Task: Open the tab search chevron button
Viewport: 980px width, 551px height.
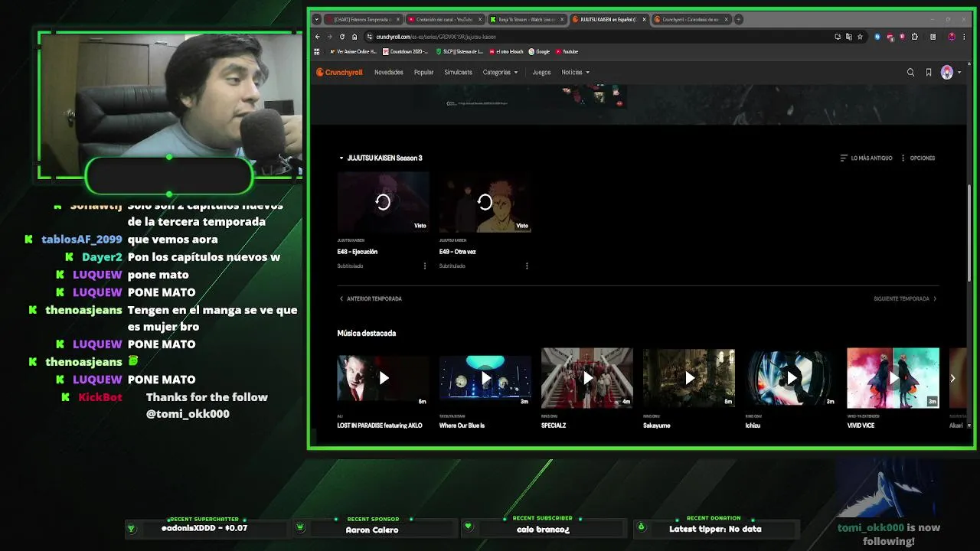Action: (316, 19)
